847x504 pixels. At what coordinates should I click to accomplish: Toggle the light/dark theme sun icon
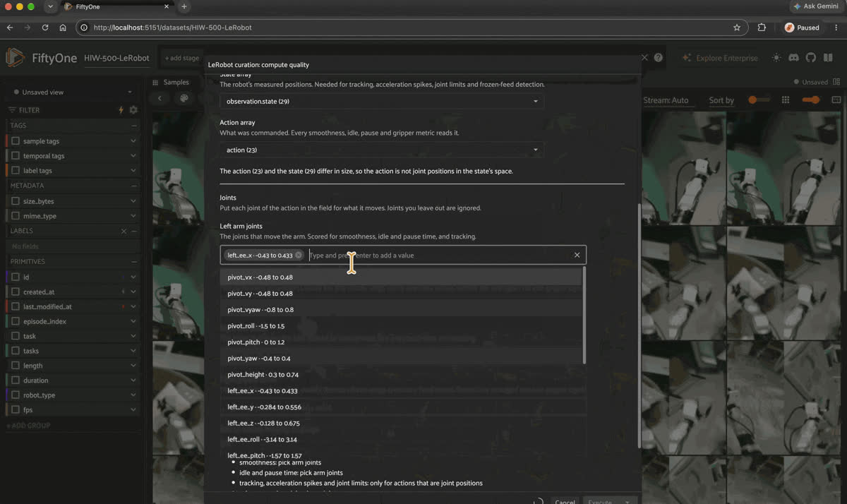(x=776, y=58)
